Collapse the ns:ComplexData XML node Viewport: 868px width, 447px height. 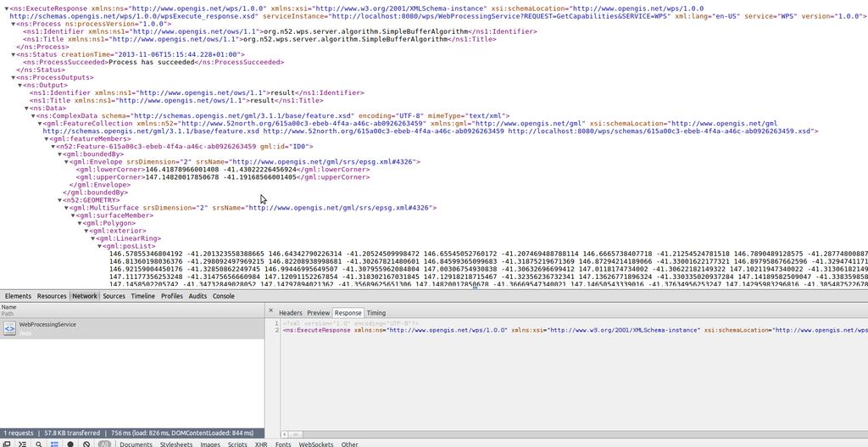pos(33,115)
